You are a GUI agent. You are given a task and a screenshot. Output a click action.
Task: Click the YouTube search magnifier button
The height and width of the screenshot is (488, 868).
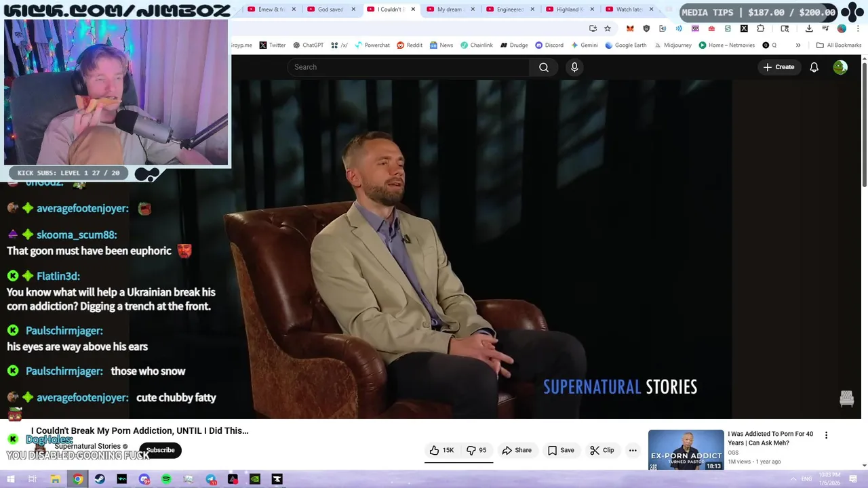click(x=544, y=67)
